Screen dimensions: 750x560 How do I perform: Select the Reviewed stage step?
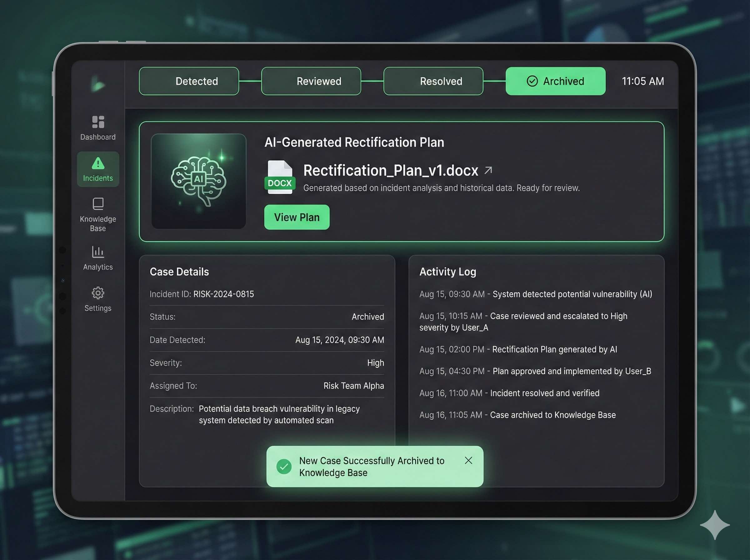[311, 81]
